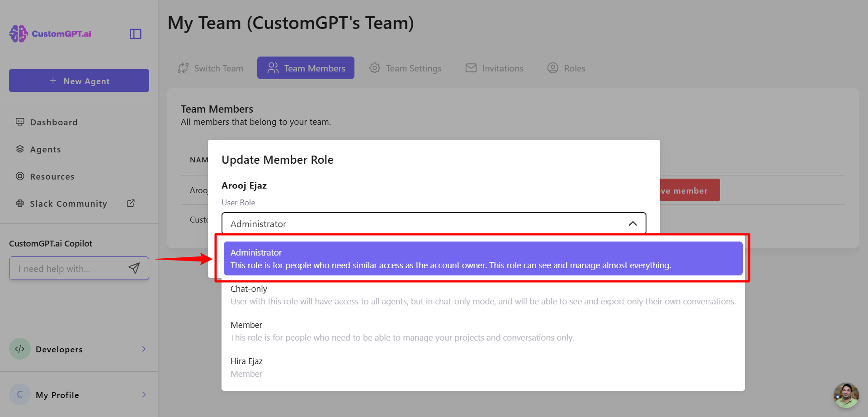
Task: Send Copilot message with paper plane icon
Action: tap(134, 268)
